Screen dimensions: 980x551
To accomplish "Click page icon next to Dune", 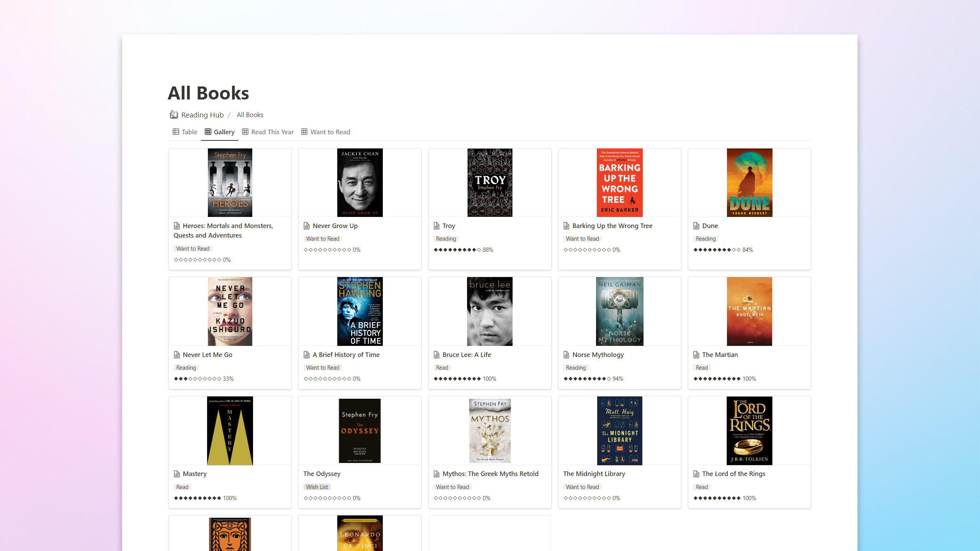I will 696,226.
